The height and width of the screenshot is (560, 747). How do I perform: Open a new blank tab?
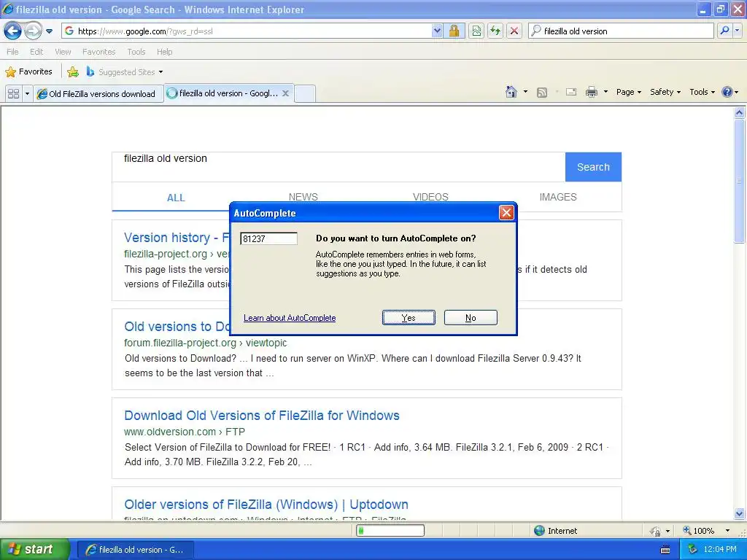point(305,93)
